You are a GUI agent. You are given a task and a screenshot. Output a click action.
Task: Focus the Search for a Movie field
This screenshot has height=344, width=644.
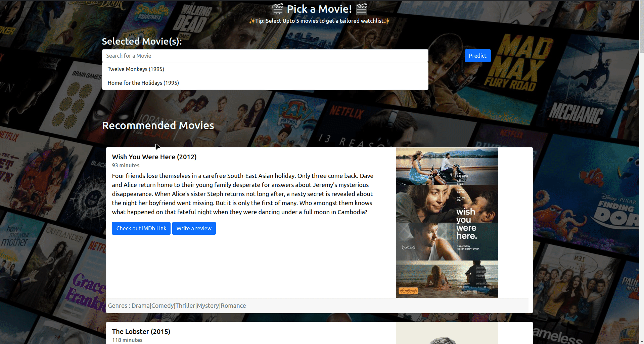pyautogui.click(x=265, y=56)
